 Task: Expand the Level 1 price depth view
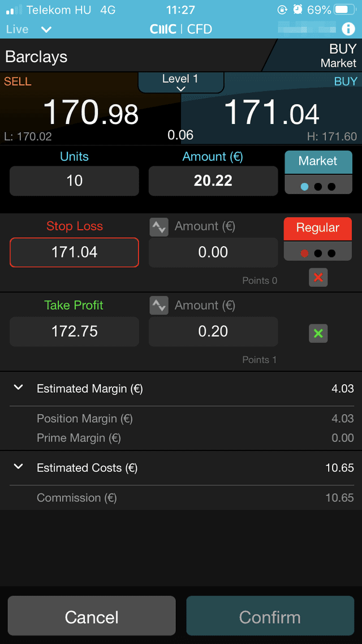180,83
